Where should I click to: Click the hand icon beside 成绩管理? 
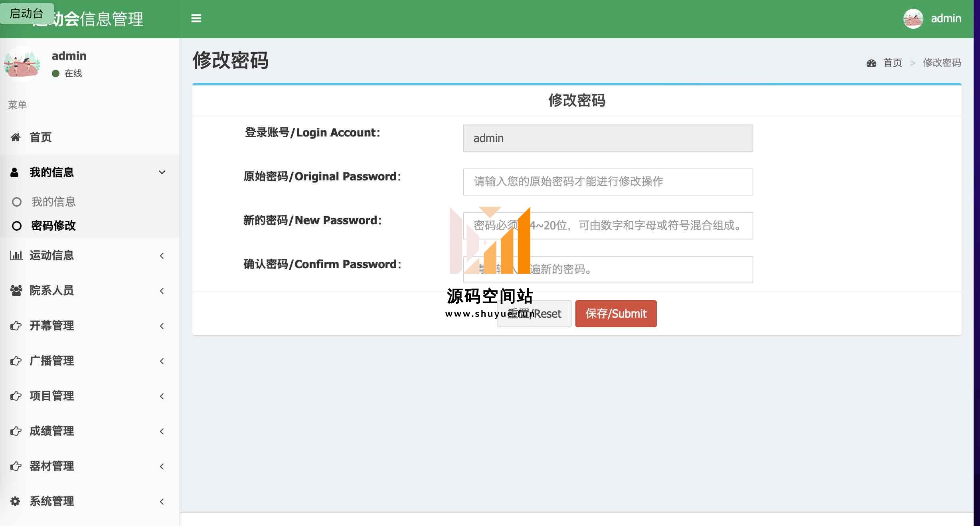[x=16, y=431]
